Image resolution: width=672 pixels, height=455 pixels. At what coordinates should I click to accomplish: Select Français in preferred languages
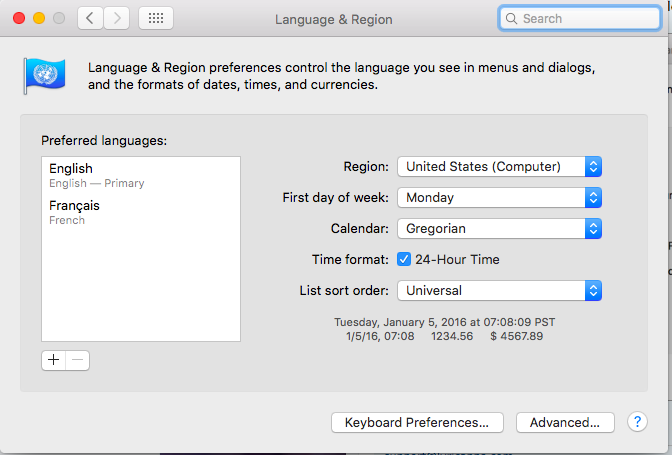coord(140,211)
